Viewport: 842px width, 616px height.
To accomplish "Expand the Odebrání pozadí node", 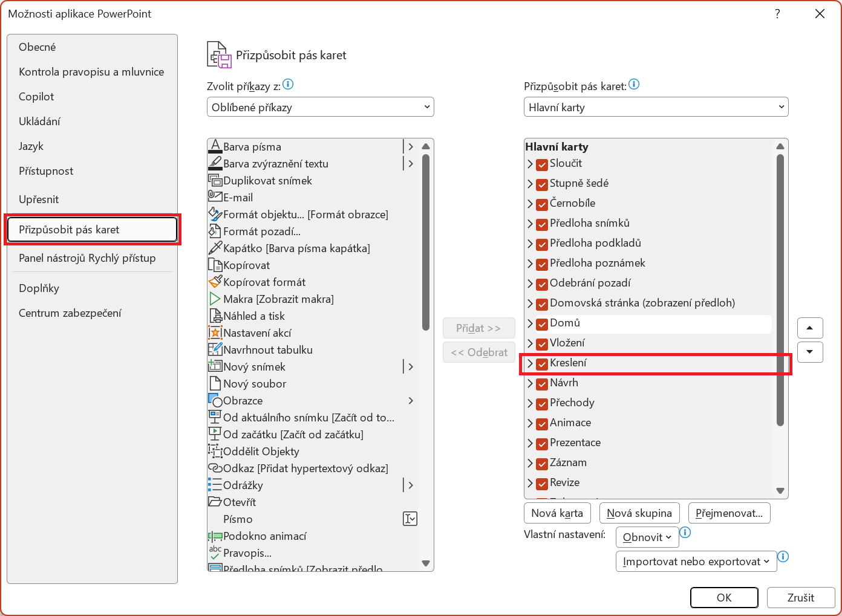I will tap(530, 284).
